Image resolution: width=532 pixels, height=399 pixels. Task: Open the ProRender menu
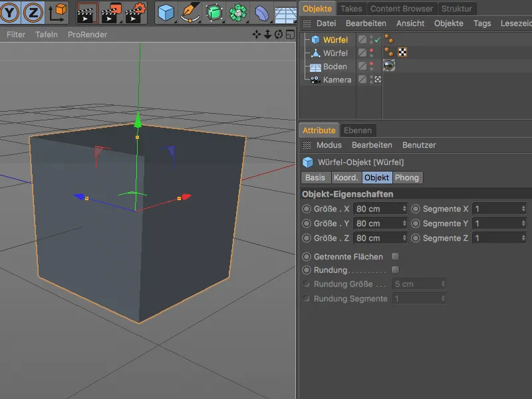[87, 35]
